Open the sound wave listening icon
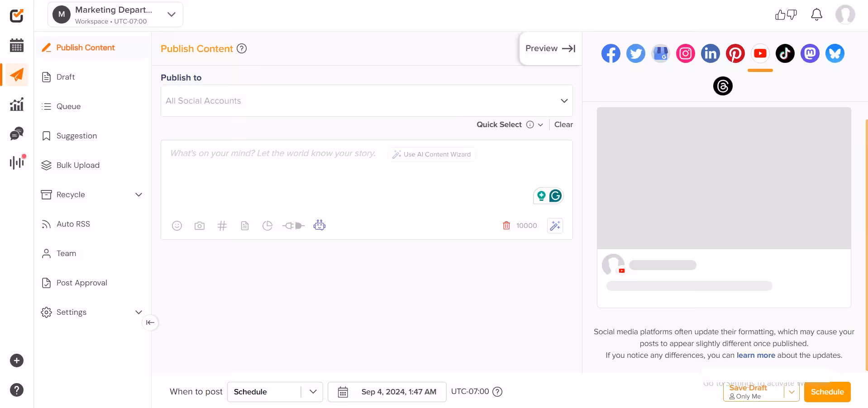Screen dimensions: 868x408 coord(17,162)
